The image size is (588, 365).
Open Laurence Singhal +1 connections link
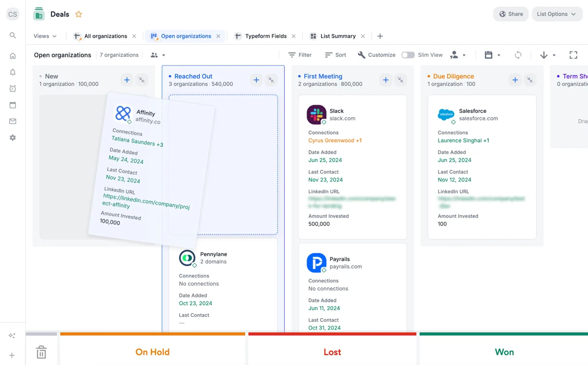tap(463, 140)
